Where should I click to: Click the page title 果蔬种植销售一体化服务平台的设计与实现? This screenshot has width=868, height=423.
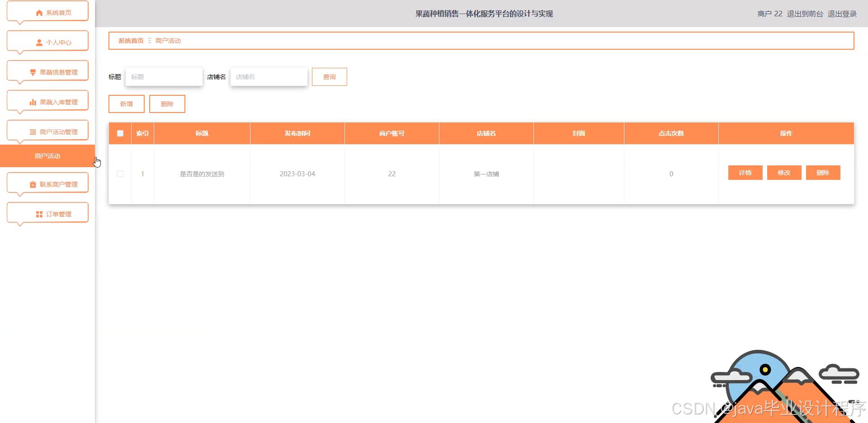point(484,14)
